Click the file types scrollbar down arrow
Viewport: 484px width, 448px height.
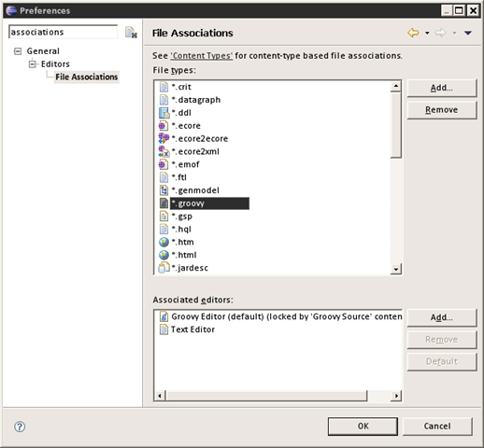tap(396, 269)
